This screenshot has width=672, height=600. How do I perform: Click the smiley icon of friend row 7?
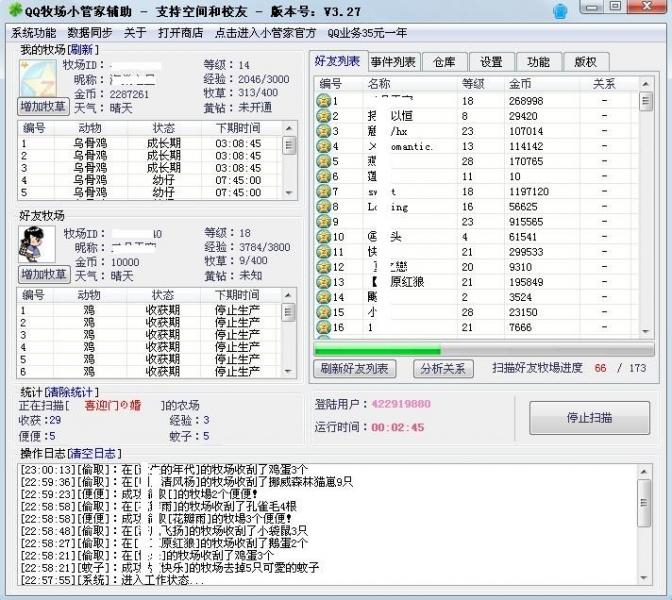pos(323,191)
